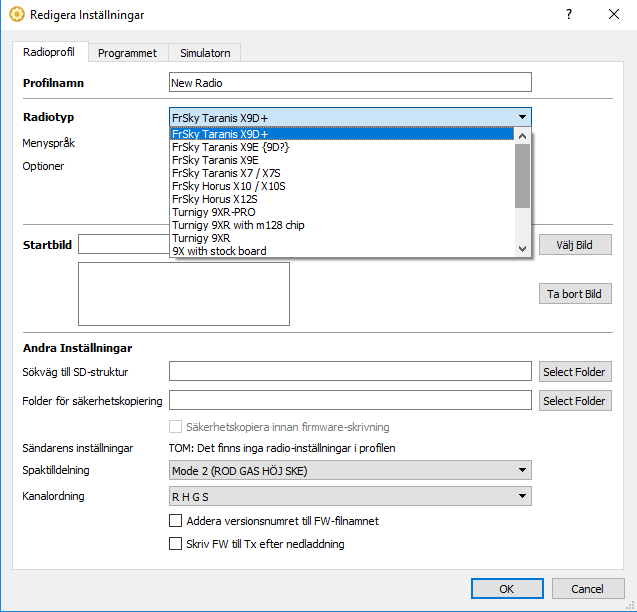Click the Profilnamn text field
The height and width of the screenshot is (612, 637).
point(350,83)
